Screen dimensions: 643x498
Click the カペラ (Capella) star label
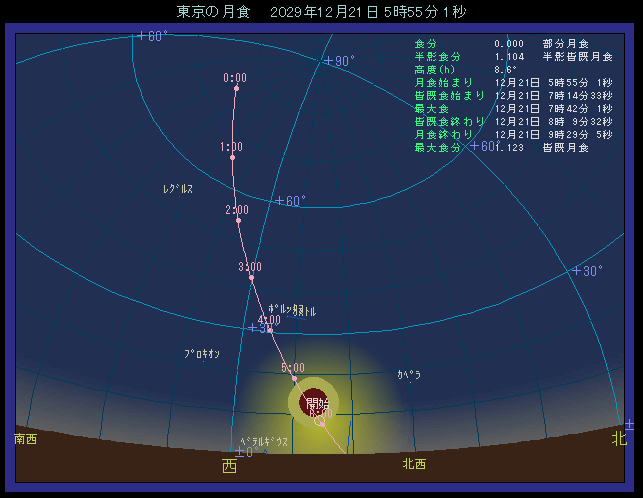(409, 375)
